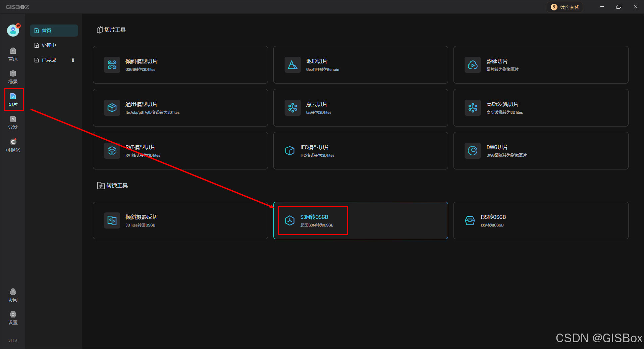
Task: Switch to 处理中 task list
Action: click(x=54, y=45)
